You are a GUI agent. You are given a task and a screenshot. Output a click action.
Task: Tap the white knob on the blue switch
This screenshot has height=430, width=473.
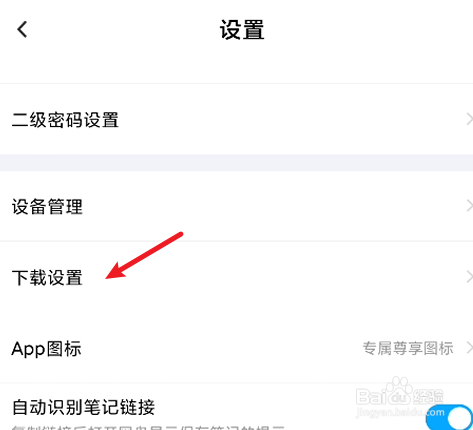(459, 418)
